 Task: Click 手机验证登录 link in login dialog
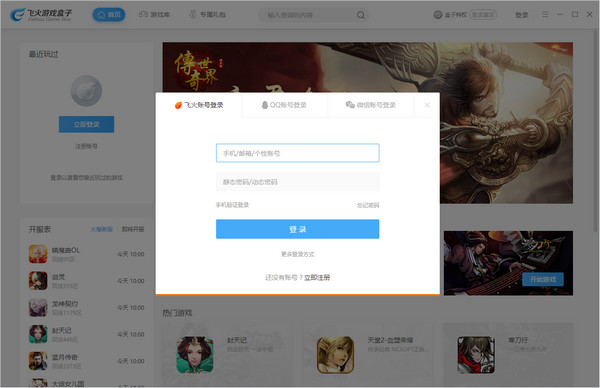click(x=232, y=205)
